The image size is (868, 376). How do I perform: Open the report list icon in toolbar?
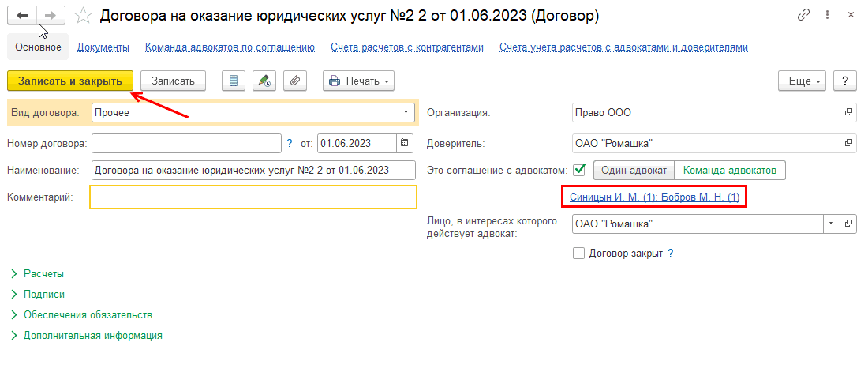pos(232,81)
